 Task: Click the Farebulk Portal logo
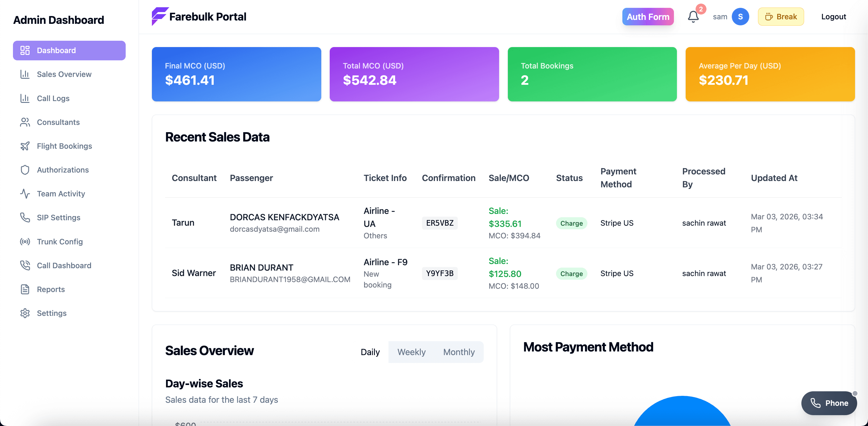click(x=160, y=16)
